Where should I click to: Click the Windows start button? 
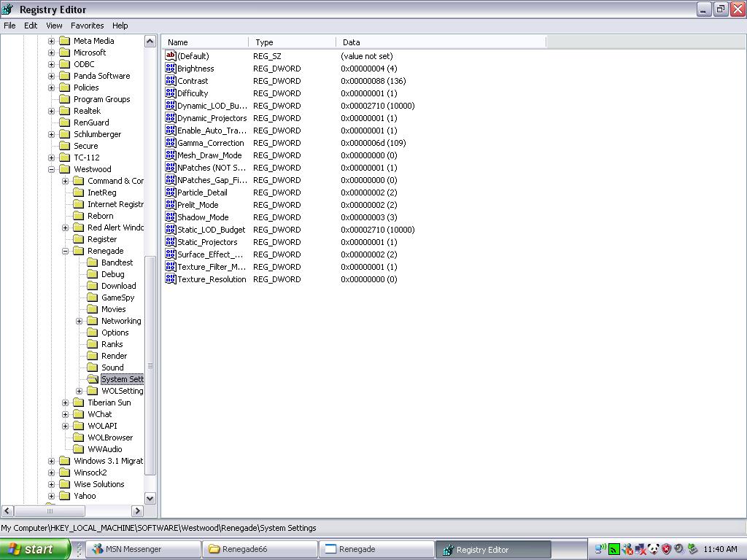pyautogui.click(x=34, y=549)
